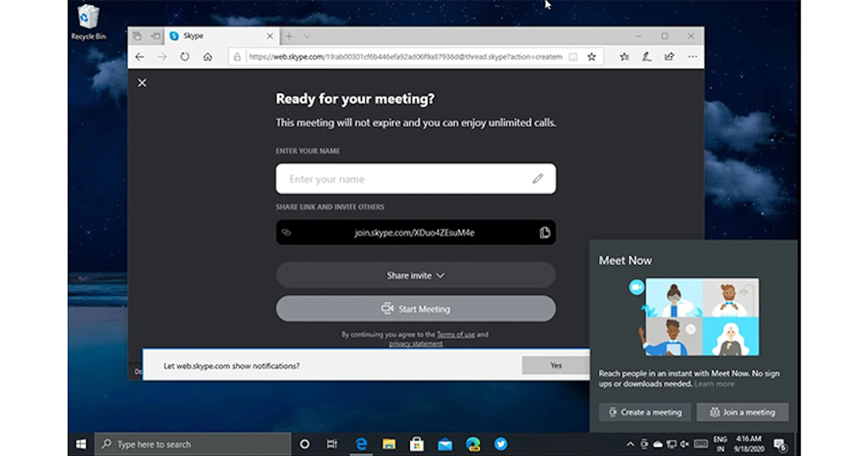Click the clock showing 4:16 AM
This screenshot has height=456, width=868.
[749, 444]
